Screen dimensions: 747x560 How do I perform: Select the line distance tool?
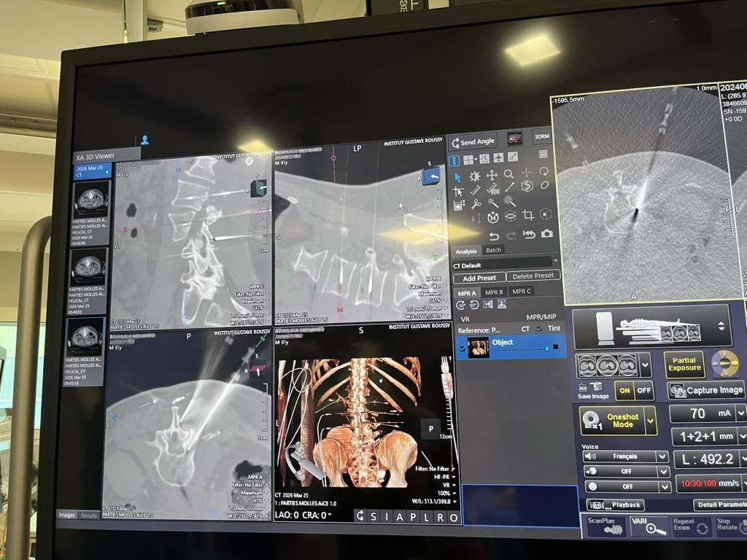tap(509, 187)
